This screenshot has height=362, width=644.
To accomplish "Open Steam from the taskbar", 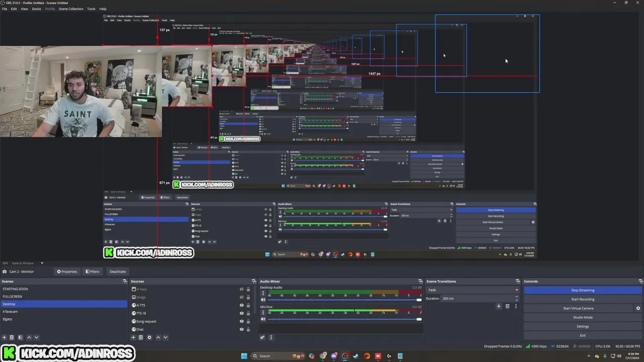I will [x=356, y=356].
